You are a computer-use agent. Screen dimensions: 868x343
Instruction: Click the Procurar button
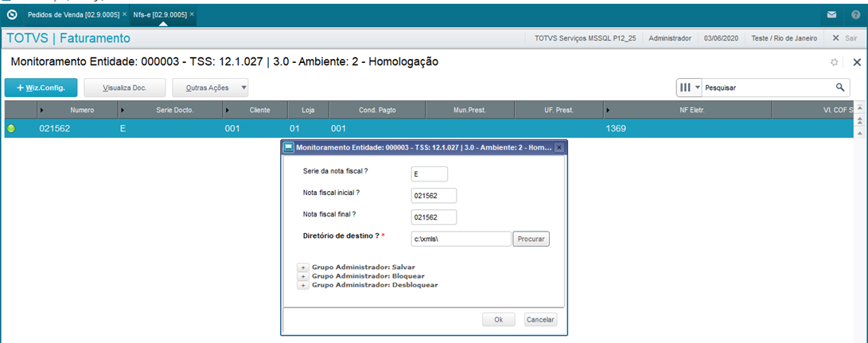click(531, 239)
